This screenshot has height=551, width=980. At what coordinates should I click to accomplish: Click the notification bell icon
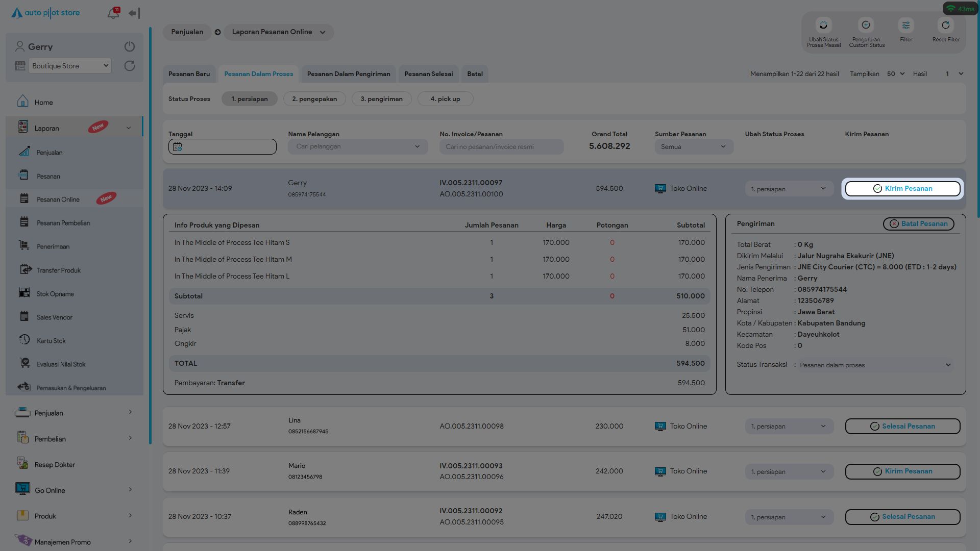pos(113,13)
